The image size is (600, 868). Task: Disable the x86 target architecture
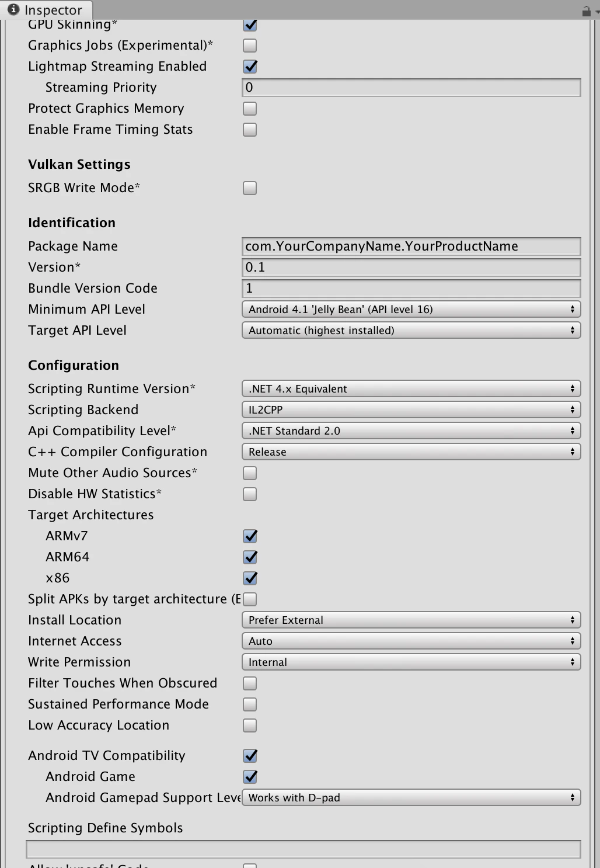pyautogui.click(x=250, y=578)
